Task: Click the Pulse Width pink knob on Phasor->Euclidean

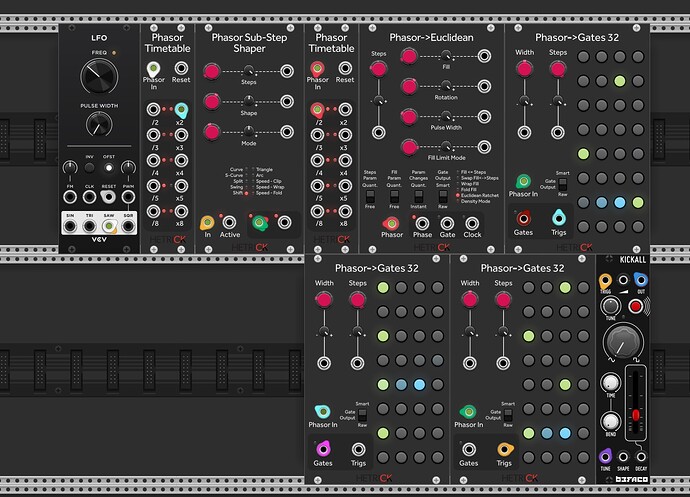Action: click(409, 117)
